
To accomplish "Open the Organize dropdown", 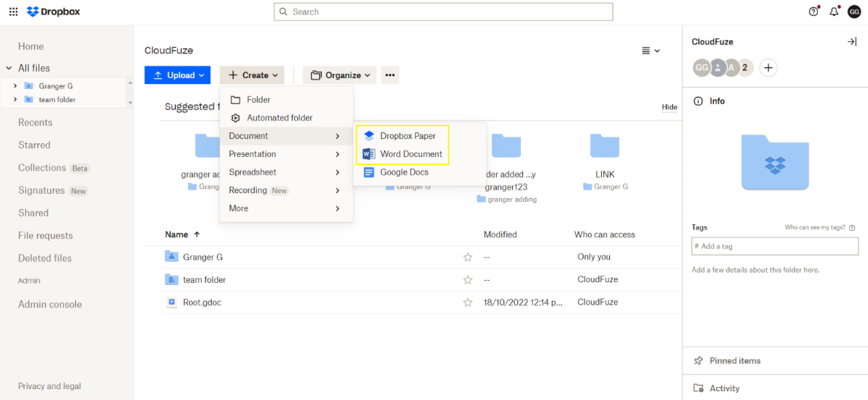I will point(340,75).
